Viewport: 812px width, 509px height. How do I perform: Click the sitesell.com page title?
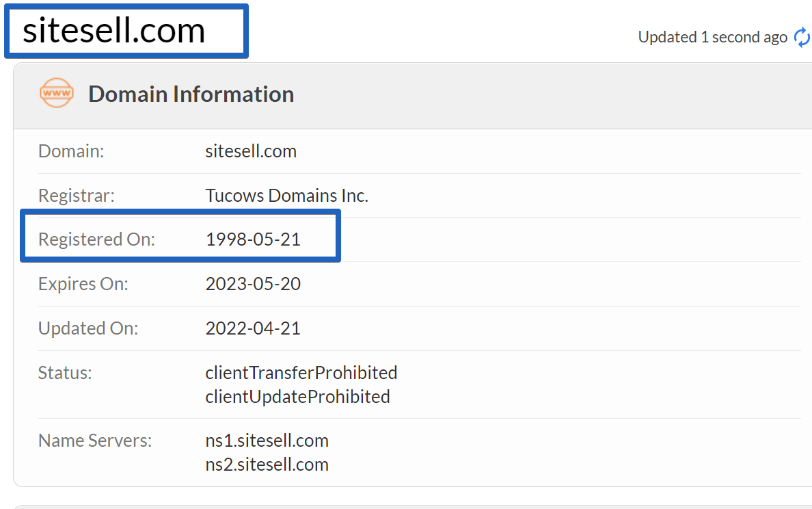pyautogui.click(x=114, y=31)
